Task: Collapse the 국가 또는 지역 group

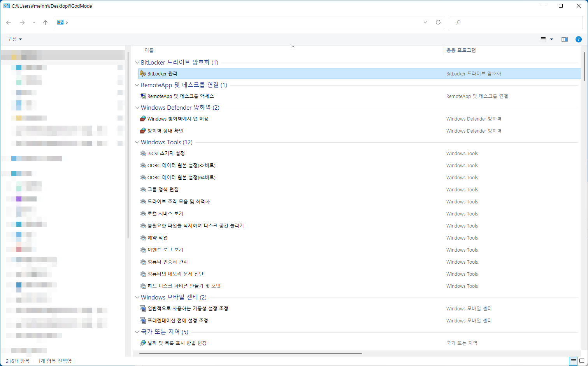Action: [137, 332]
